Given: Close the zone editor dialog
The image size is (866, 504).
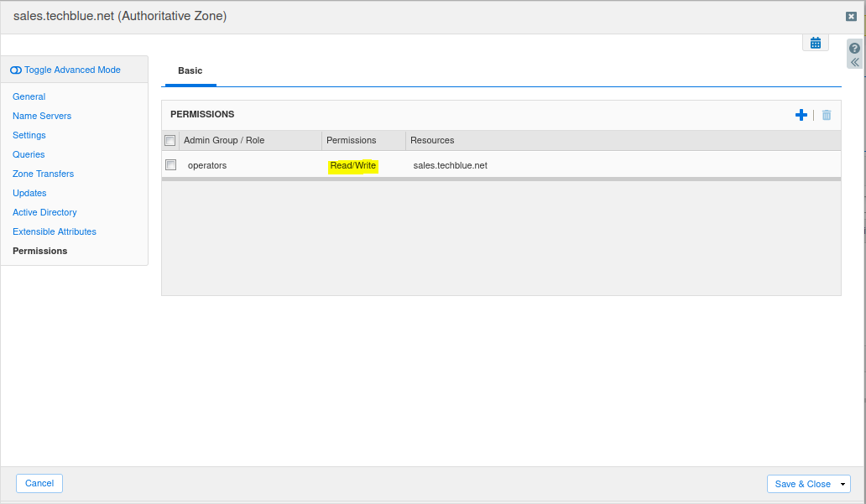Looking at the screenshot, I should [851, 16].
